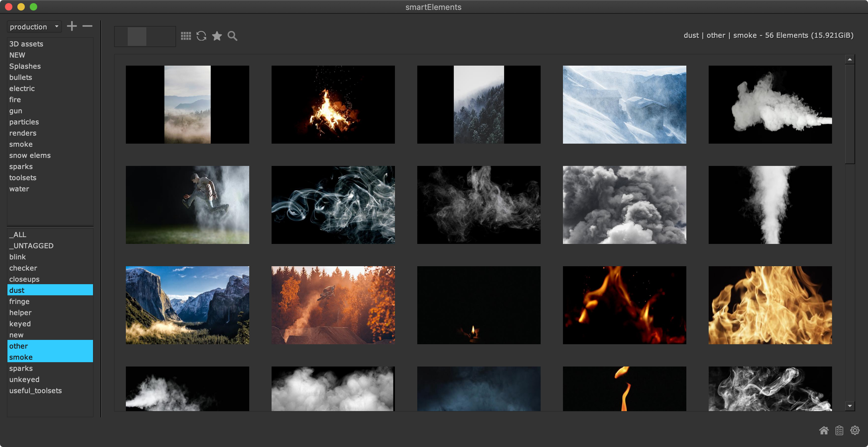Screen dimensions: 868x447
Task: Click the favorites star icon
Action: point(217,36)
